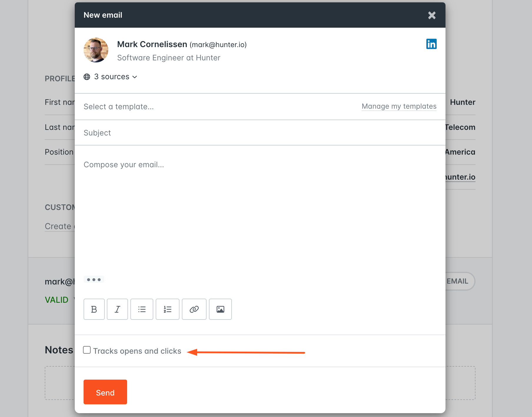The image size is (532, 417).
Task: Click the Telecom value in the background page
Action: pos(460,127)
